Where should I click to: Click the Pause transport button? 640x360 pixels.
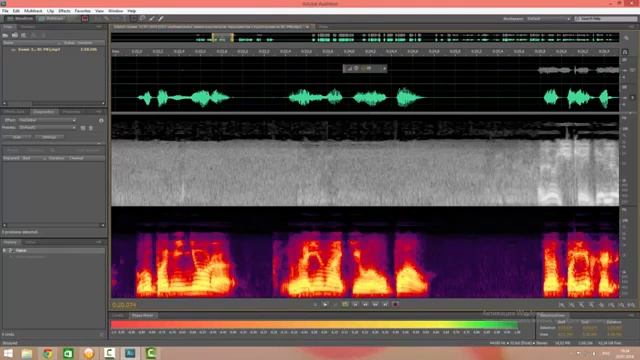pyautogui.click(x=336, y=304)
